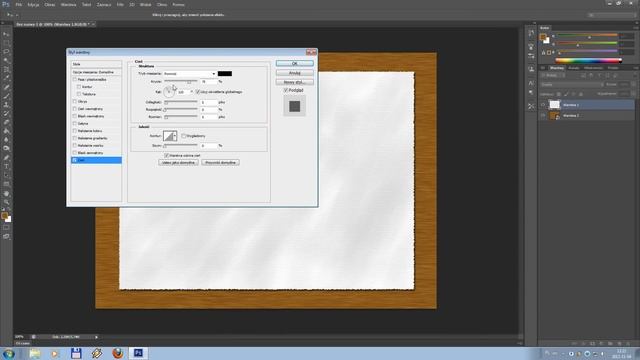Open the bottom-most dock panel icon

coord(531,107)
